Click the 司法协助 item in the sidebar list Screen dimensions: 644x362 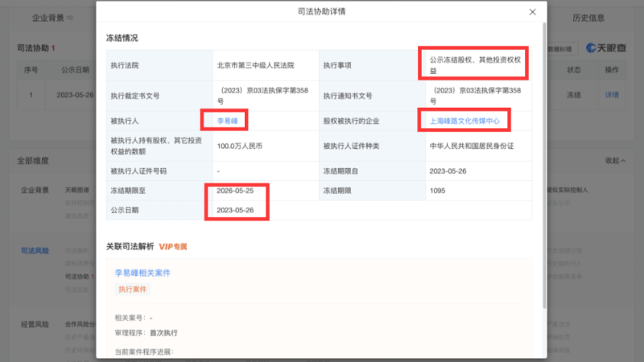pos(77,277)
